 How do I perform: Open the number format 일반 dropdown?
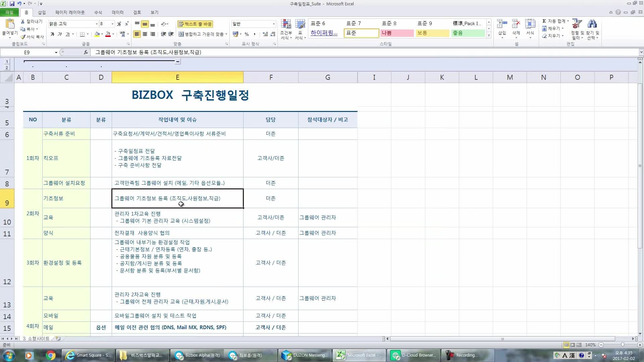[274, 24]
